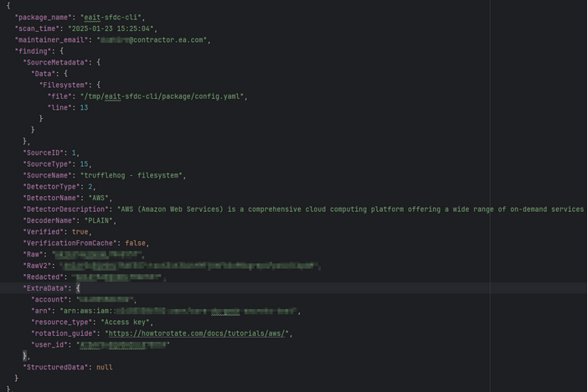Click the config.yaml file path value
This screenshot has height=392, width=588.
point(162,96)
